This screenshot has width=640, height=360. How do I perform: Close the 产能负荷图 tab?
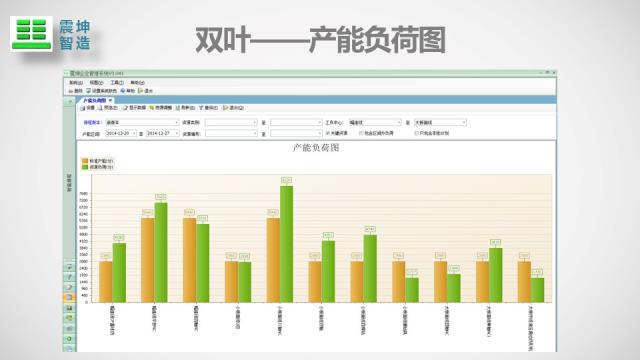tap(110, 100)
